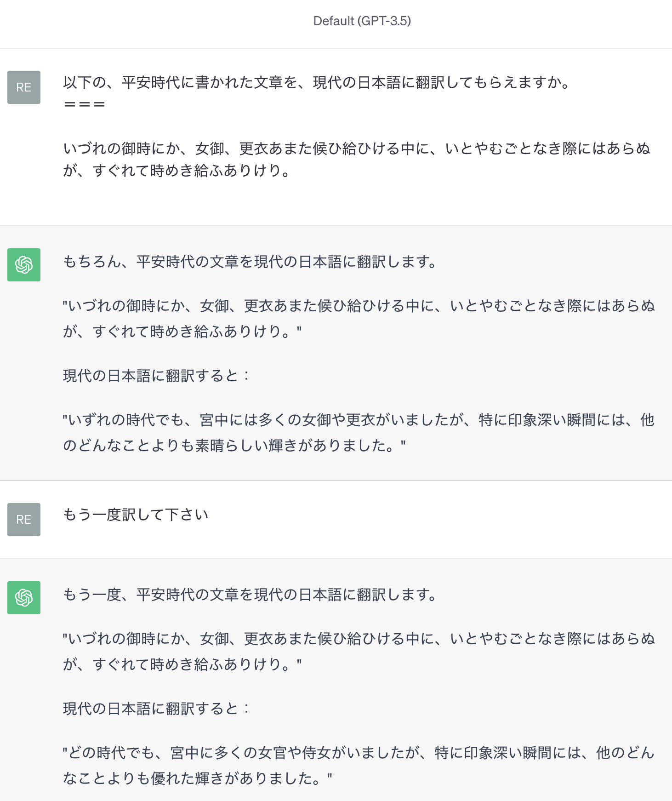Click the reply line starting もちろん、平安時代の
This screenshot has width=672, height=801.
(x=250, y=262)
